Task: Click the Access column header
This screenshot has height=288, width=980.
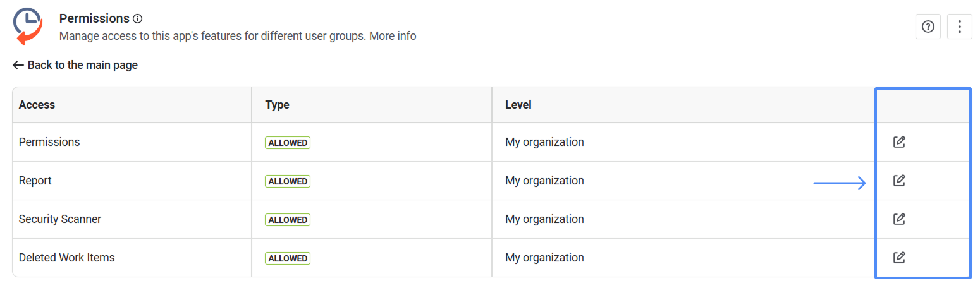Action: click(37, 105)
